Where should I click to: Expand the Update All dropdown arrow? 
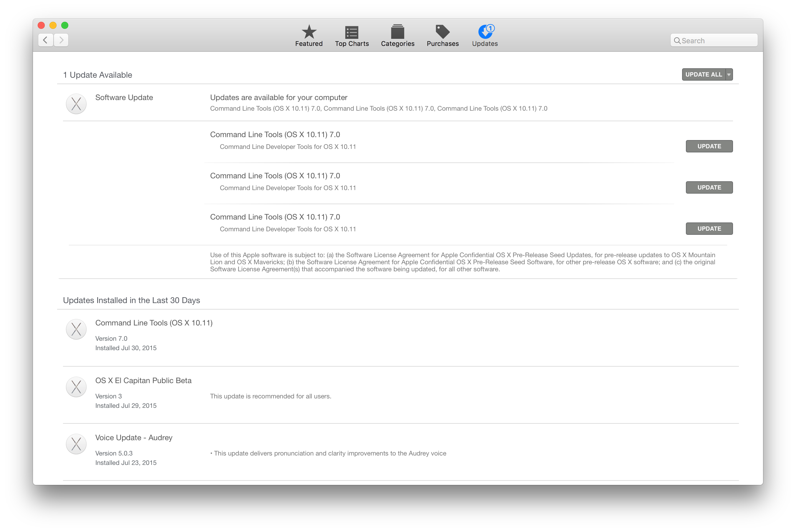point(729,75)
